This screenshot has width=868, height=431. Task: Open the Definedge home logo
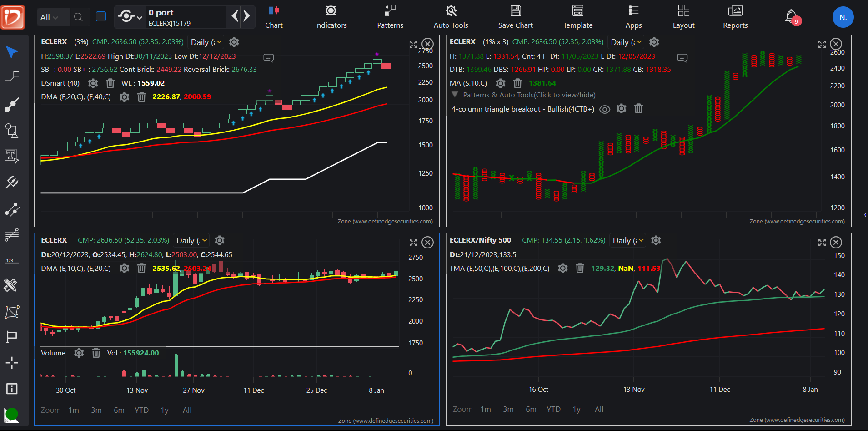click(x=13, y=17)
